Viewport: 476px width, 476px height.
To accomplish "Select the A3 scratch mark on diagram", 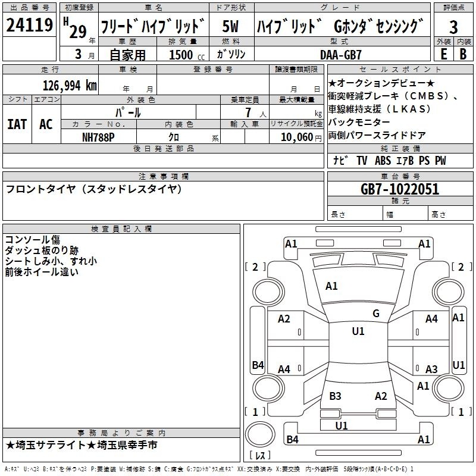I will [431, 369].
